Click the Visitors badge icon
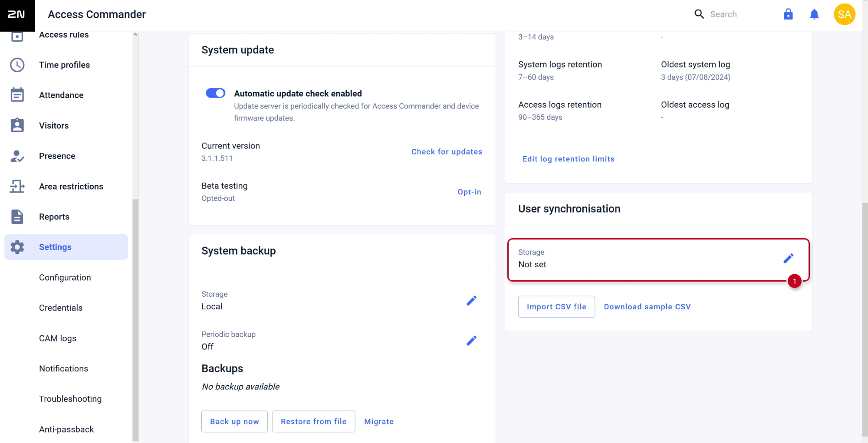 (x=17, y=125)
